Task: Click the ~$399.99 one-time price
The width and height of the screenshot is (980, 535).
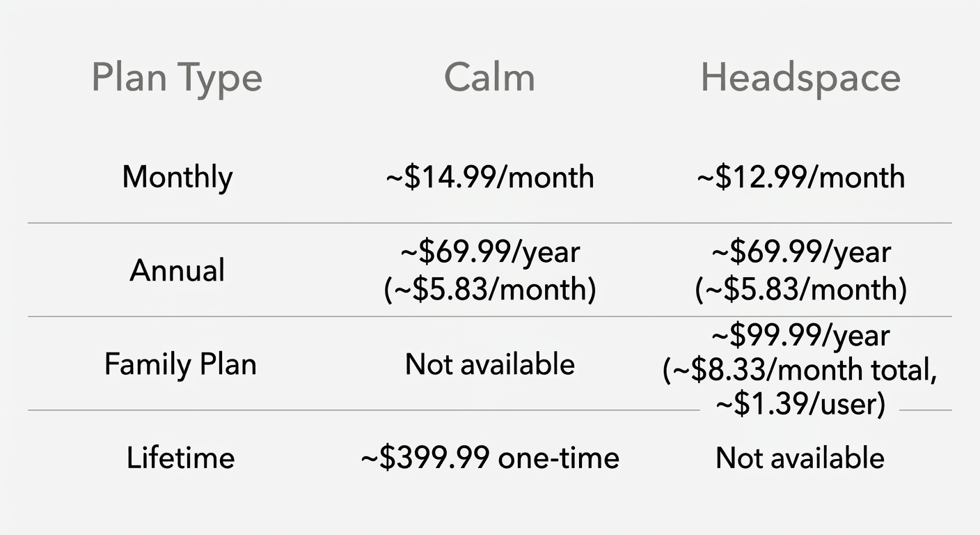Action: point(489,458)
